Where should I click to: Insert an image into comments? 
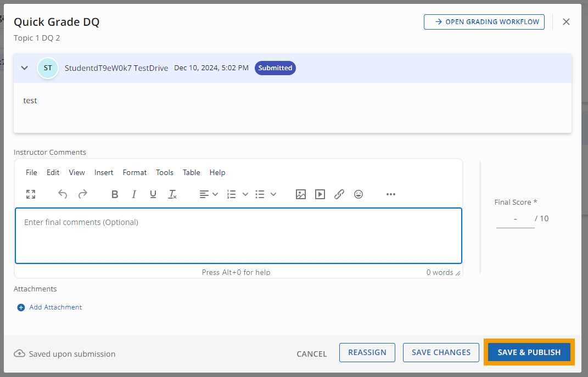[300, 194]
